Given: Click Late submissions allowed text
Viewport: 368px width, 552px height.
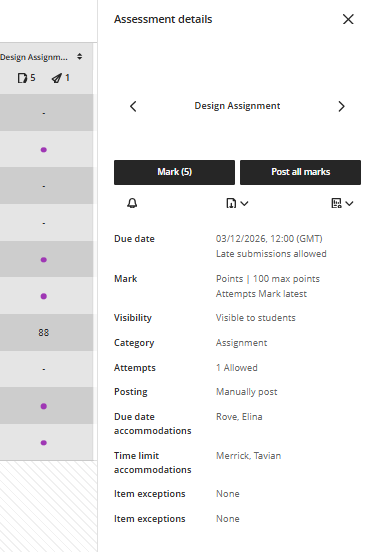Looking at the screenshot, I should pyautogui.click(x=271, y=254).
